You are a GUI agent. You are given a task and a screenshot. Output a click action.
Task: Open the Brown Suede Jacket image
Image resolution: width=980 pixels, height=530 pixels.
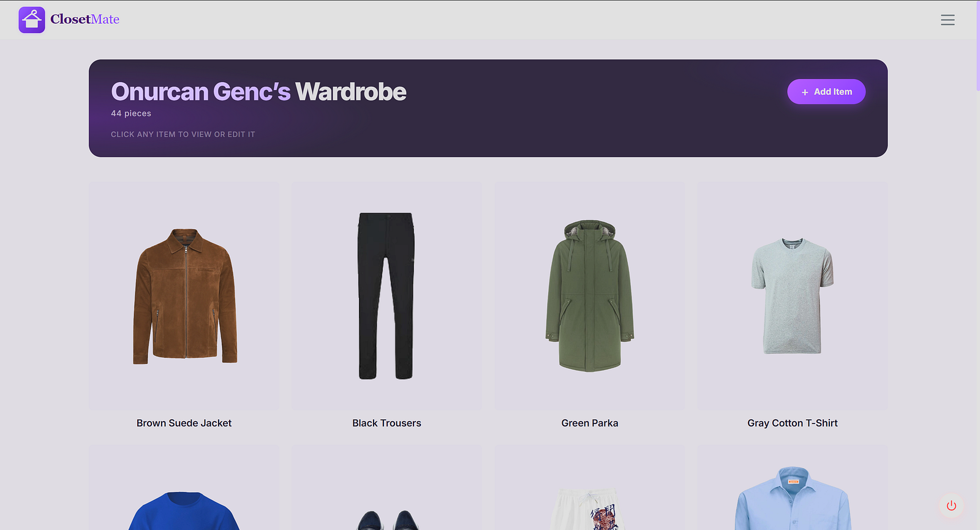(184, 296)
